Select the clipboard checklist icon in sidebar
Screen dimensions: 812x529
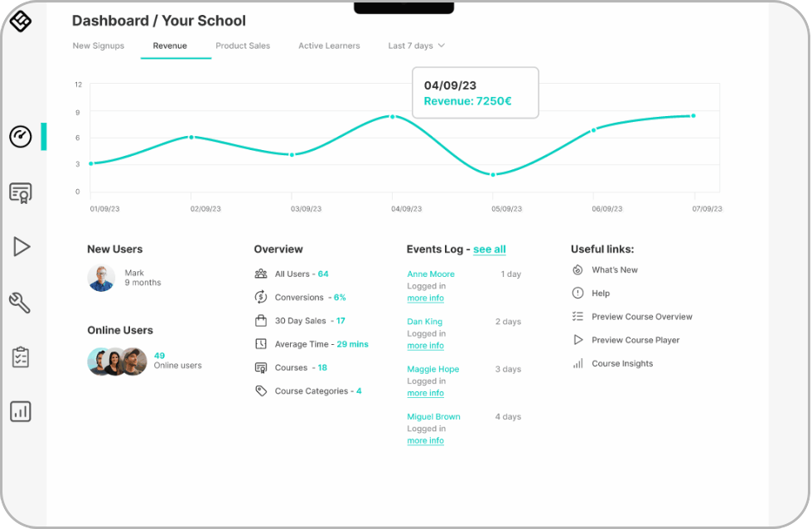point(21,357)
